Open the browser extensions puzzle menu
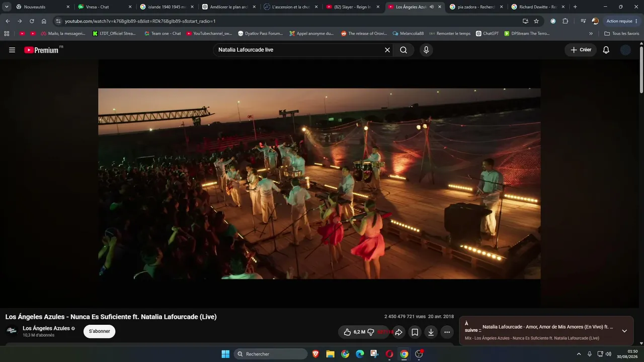The width and height of the screenshot is (644, 362). pos(565,21)
